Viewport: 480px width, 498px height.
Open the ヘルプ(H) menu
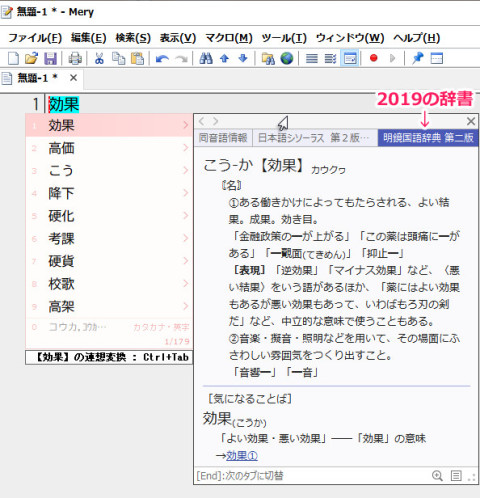416,38
